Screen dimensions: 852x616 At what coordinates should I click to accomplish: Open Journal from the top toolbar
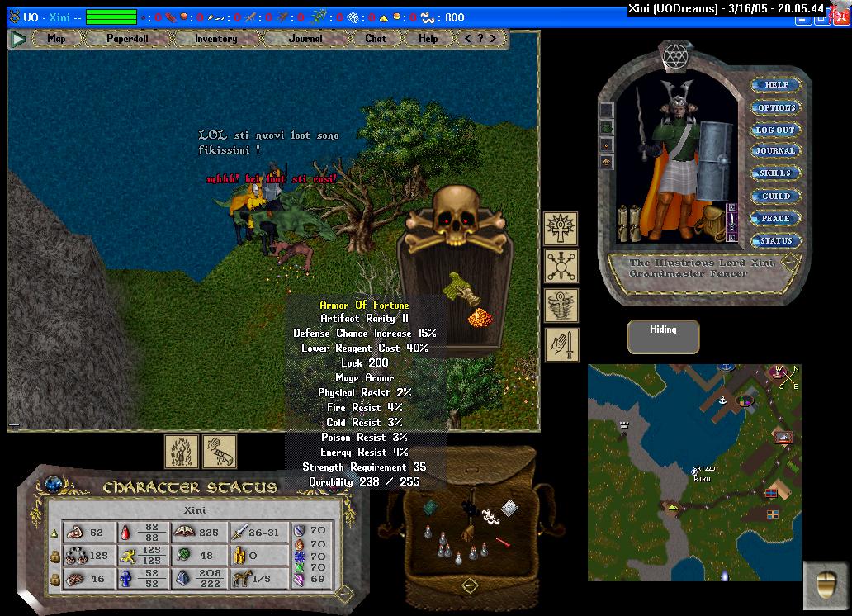(305, 39)
